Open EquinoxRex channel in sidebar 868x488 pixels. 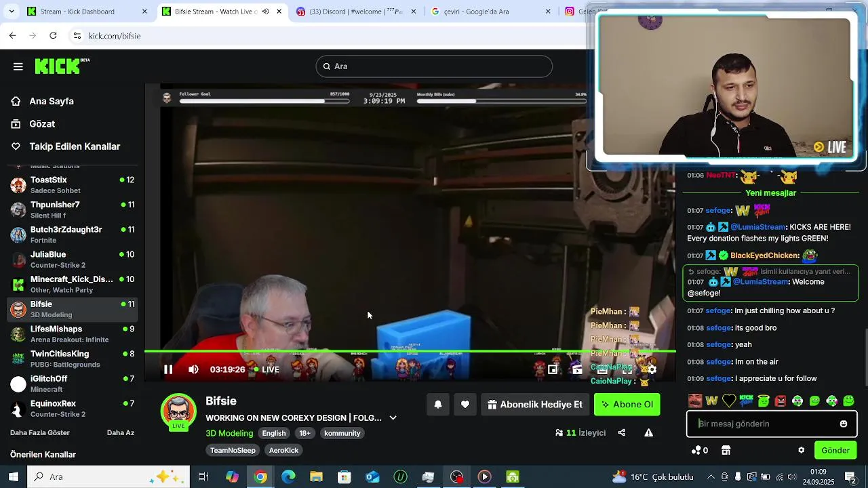point(72,409)
